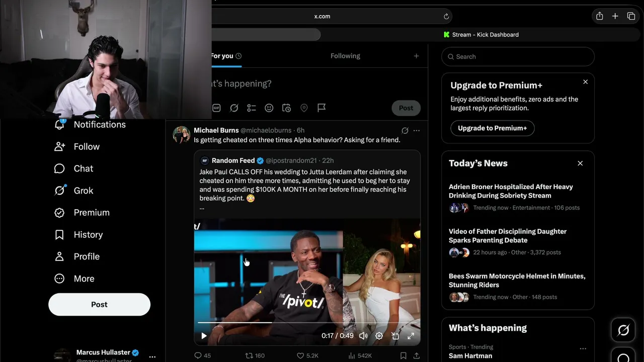The width and height of the screenshot is (644, 362).
Task: Click the X Search box
Action: coord(518,57)
